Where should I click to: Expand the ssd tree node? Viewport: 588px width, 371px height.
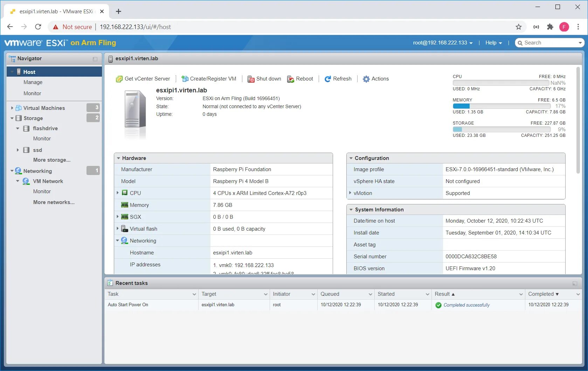18,150
